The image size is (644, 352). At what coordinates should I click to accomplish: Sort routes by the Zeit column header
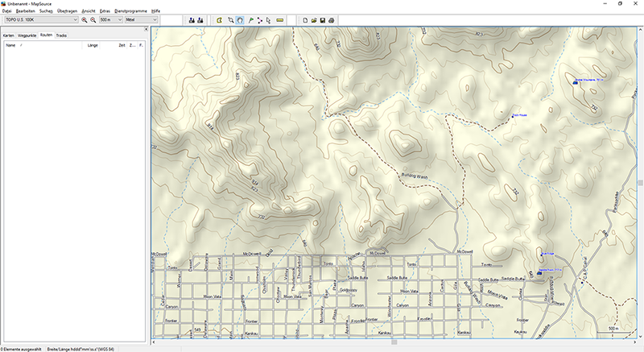[x=114, y=45]
